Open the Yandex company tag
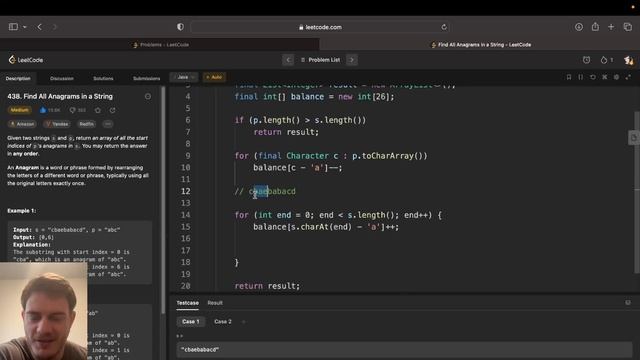This screenshot has height=360, width=640. click(57, 124)
